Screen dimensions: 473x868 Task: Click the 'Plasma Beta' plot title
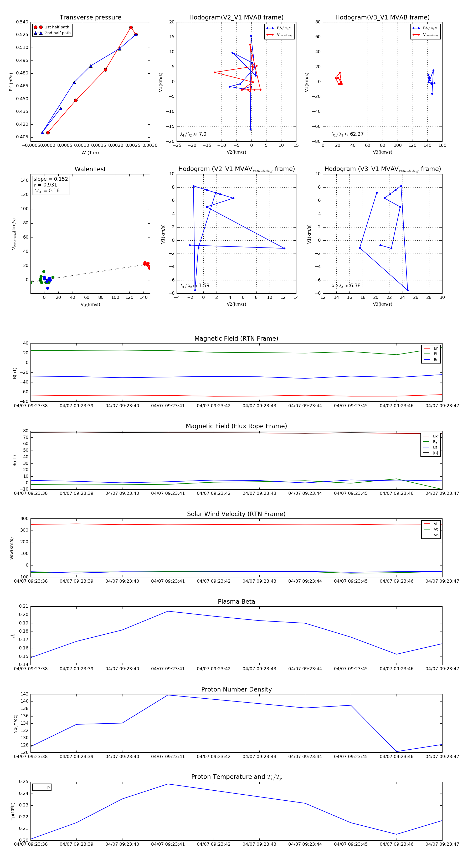[x=236, y=602]
